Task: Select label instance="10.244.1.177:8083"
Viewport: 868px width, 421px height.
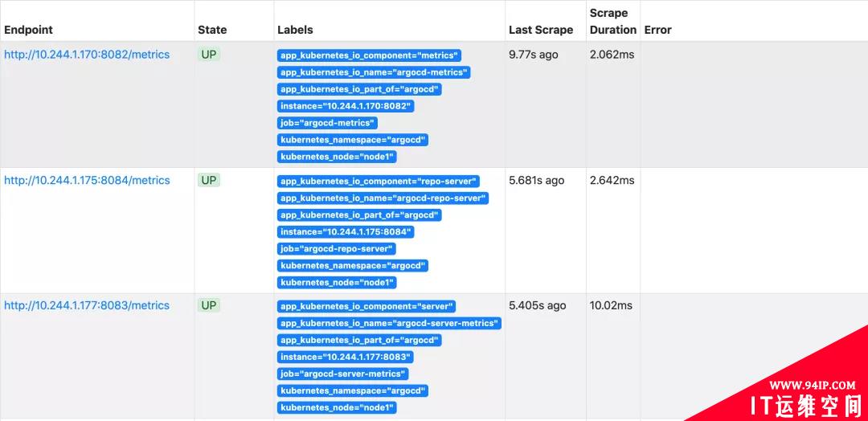Action: click(346, 358)
